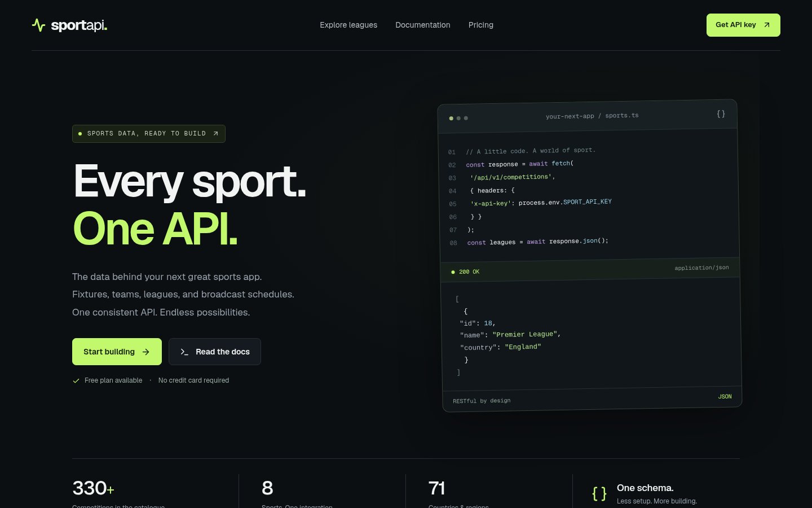Click the Get API key button
Screen dimensions: 812x508
pos(743,25)
